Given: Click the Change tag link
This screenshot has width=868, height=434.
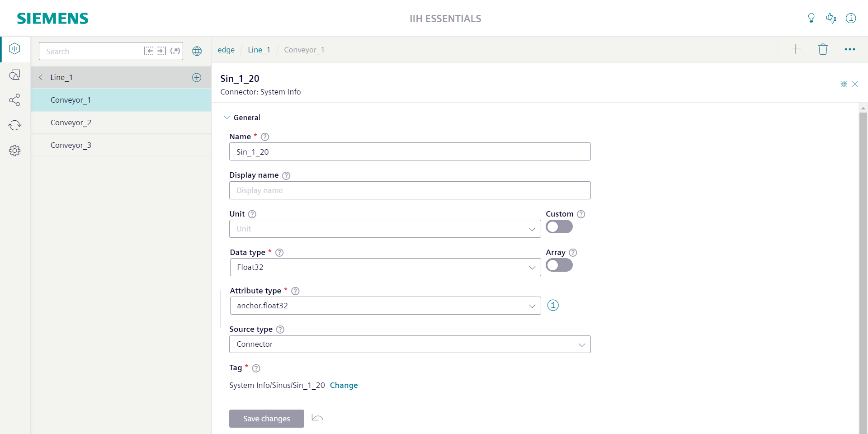Looking at the screenshot, I should 344,385.
